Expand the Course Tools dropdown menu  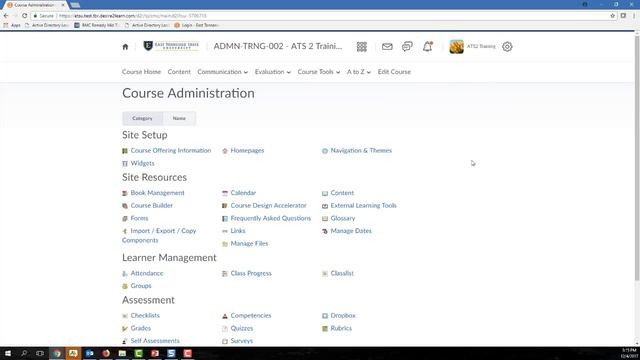point(319,72)
